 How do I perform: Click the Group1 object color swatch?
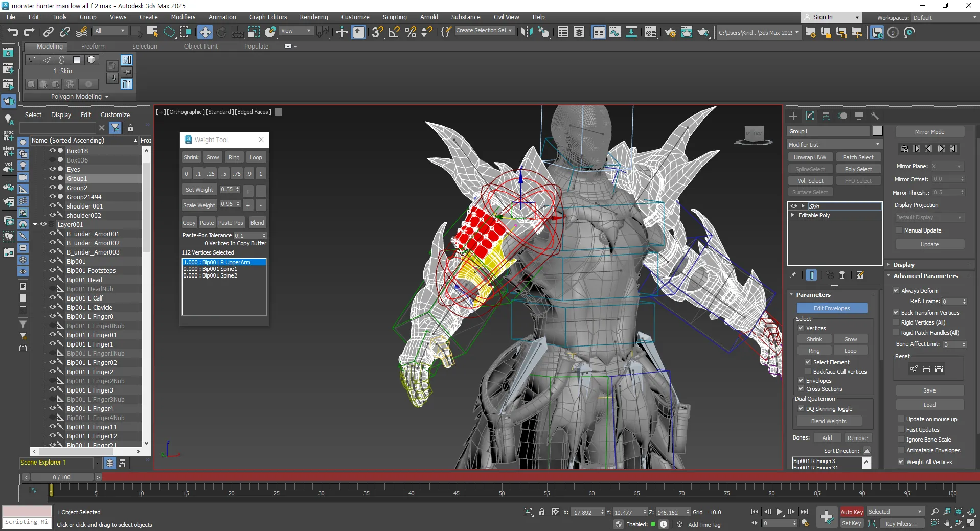point(878,131)
